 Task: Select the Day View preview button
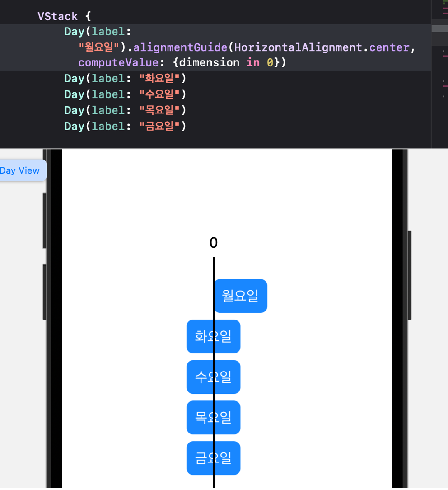point(22,170)
